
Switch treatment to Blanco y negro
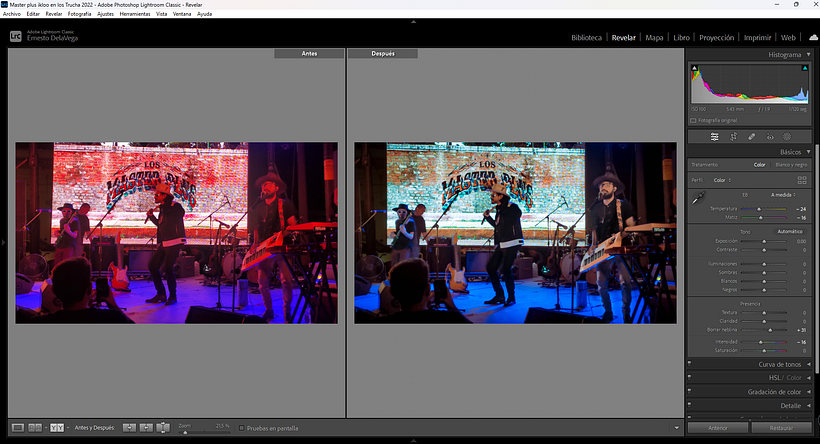point(791,164)
